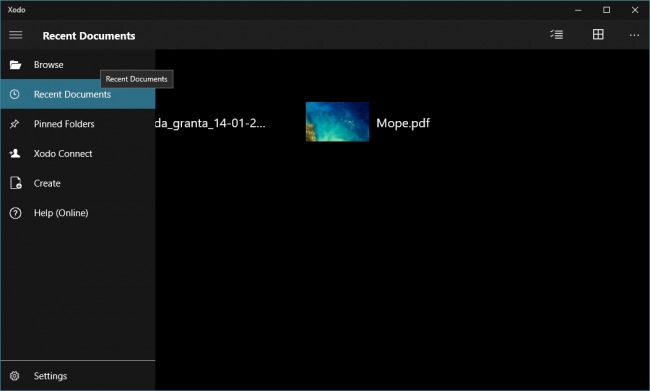Image resolution: width=650 pixels, height=391 pixels.
Task: Expand the three-dots more options menu
Action: (634, 35)
